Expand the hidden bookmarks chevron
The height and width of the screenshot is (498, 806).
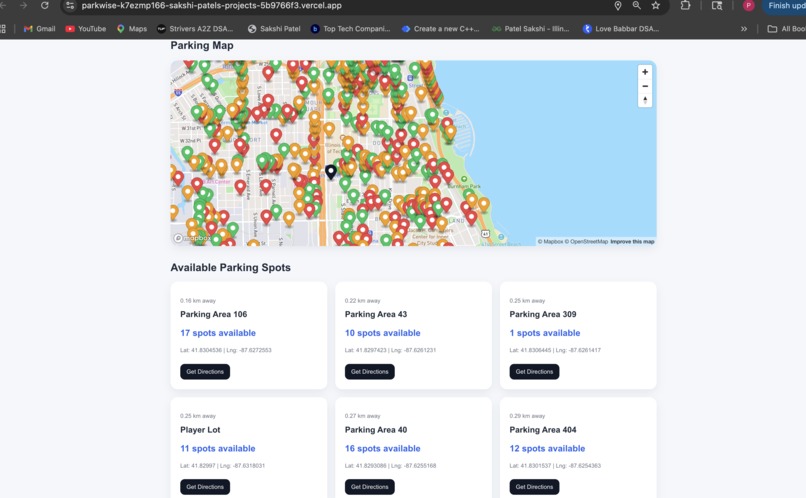pos(743,29)
